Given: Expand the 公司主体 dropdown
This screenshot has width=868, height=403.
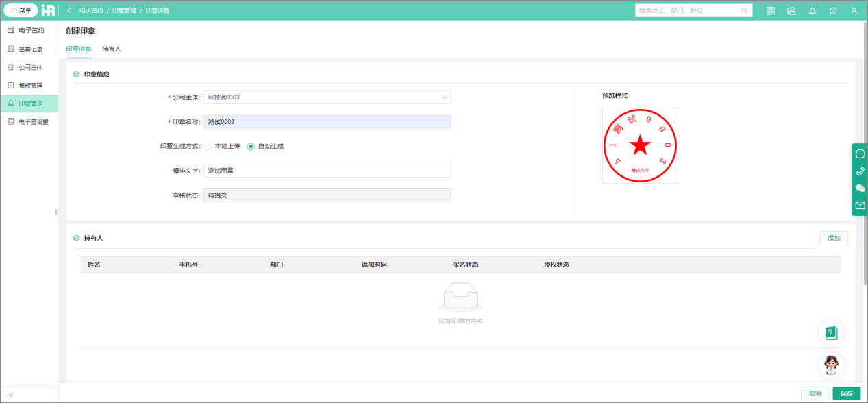Looking at the screenshot, I should (x=444, y=97).
